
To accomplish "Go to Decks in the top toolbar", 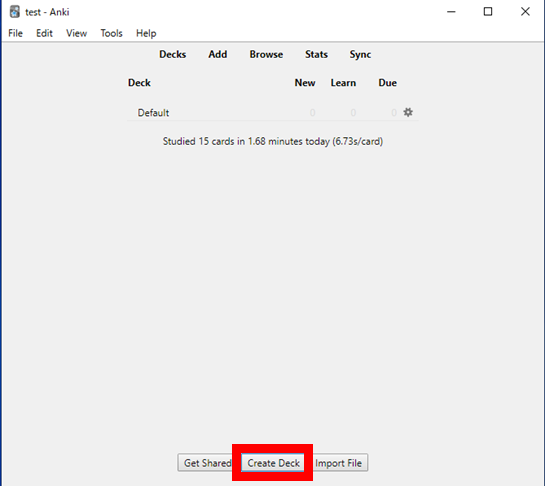I will point(172,55).
